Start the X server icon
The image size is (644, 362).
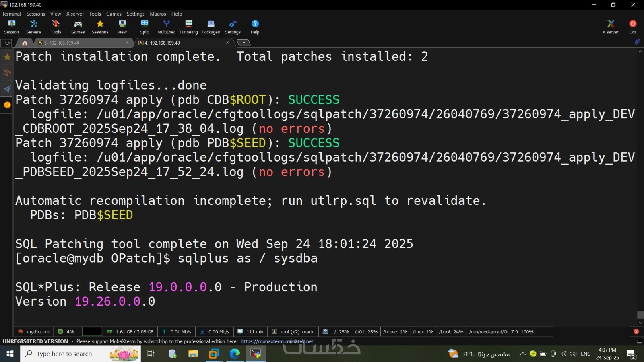(610, 27)
